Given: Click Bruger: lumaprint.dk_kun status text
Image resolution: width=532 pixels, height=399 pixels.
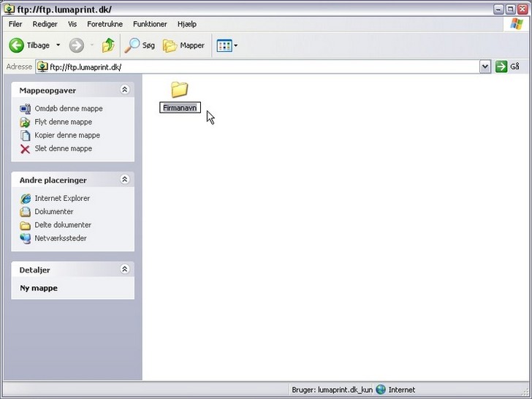Looking at the screenshot, I should coord(332,389).
